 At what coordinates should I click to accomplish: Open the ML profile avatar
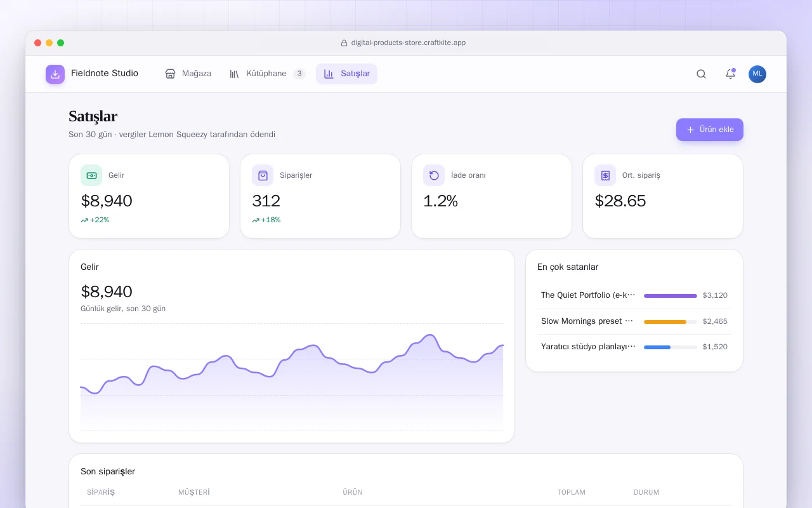(757, 74)
